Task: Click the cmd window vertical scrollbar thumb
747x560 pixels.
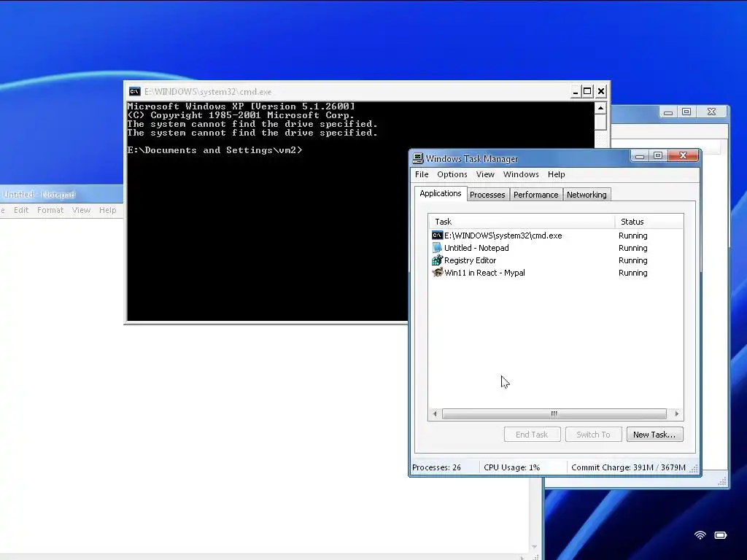Action: [600, 122]
